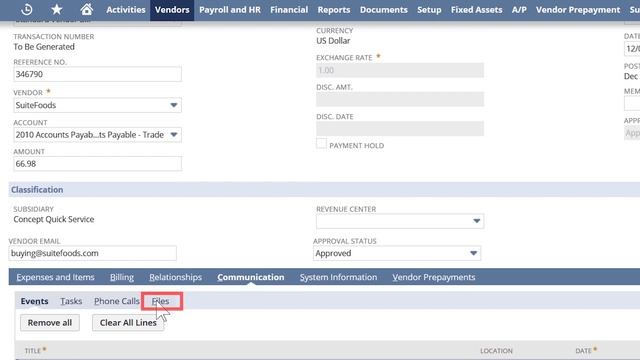Go to the Home dashboard icon
This screenshot has width=640, height=360.
[86, 9]
